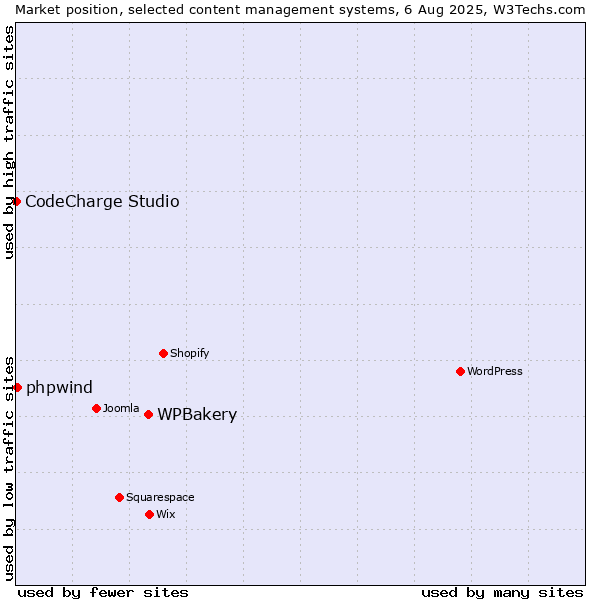Select the 'Joomla' label

[x=121, y=408]
